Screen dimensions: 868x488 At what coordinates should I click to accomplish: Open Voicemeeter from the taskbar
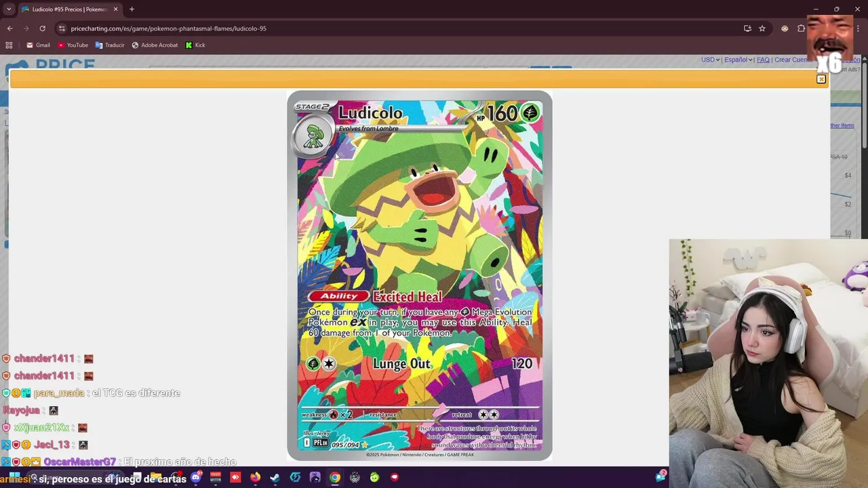(216, 477)
